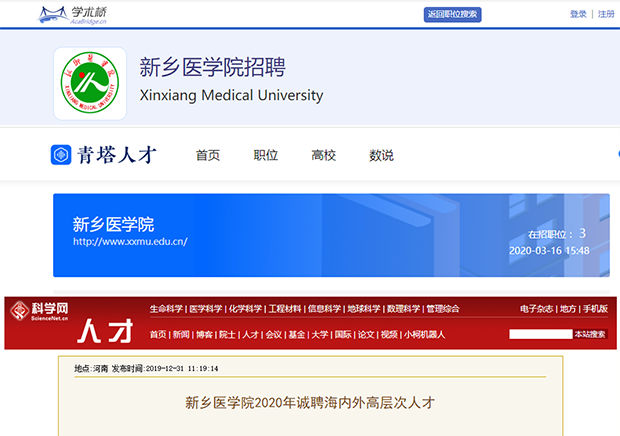The height and width of the screenshot is (436, 620).
Task: Open the 信息科学 category link
Action: 324,309
